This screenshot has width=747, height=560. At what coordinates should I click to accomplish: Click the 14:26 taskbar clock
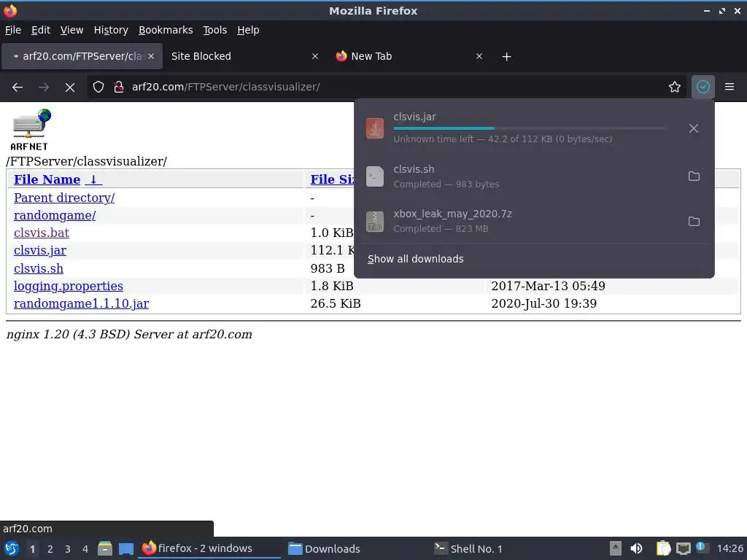click(x=729, y=548)
